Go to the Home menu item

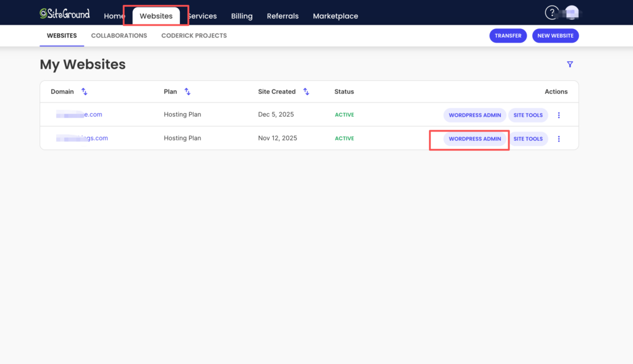pos(114,16)
